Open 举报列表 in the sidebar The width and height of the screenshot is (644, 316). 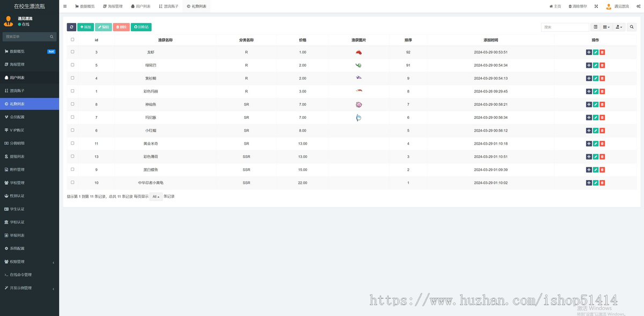click(x=30, y=235)
